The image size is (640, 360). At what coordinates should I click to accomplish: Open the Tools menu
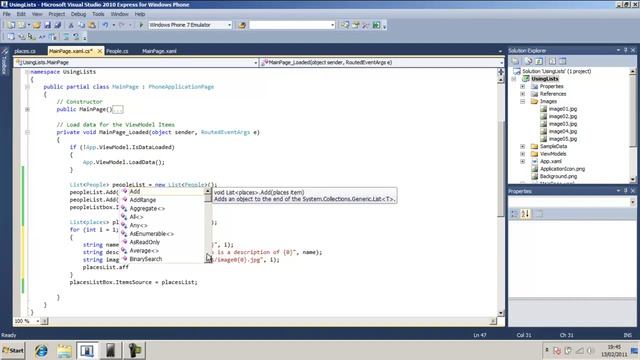pyautogui.click(x=98, y=14)
